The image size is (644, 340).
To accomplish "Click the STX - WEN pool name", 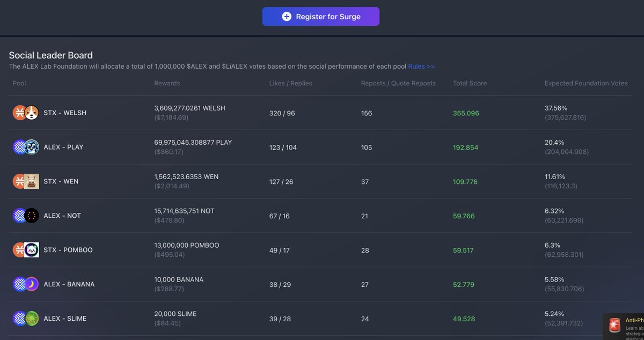I will tap(61, 182).
